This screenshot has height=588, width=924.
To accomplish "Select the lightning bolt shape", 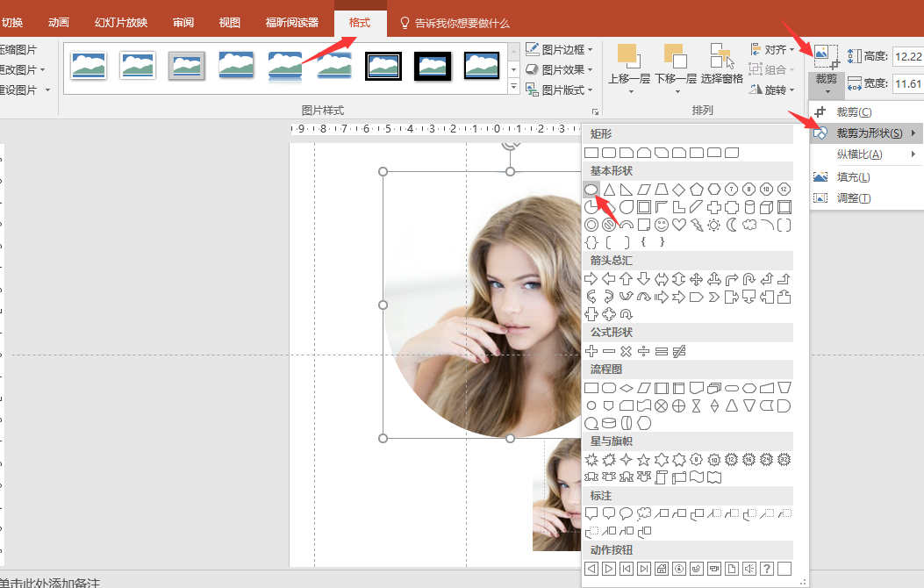I will pyautogui.click(x=697, y=225).
